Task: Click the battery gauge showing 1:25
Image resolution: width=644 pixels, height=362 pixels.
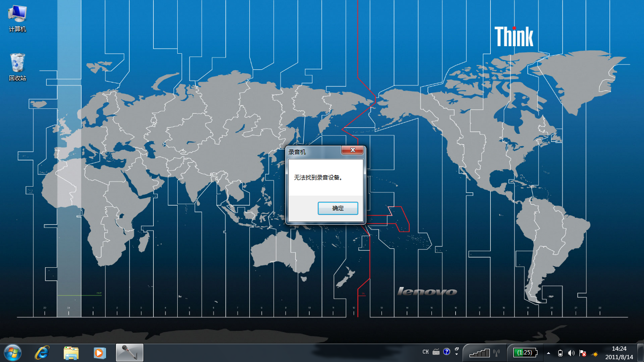Action: click(x=524, y=353)
